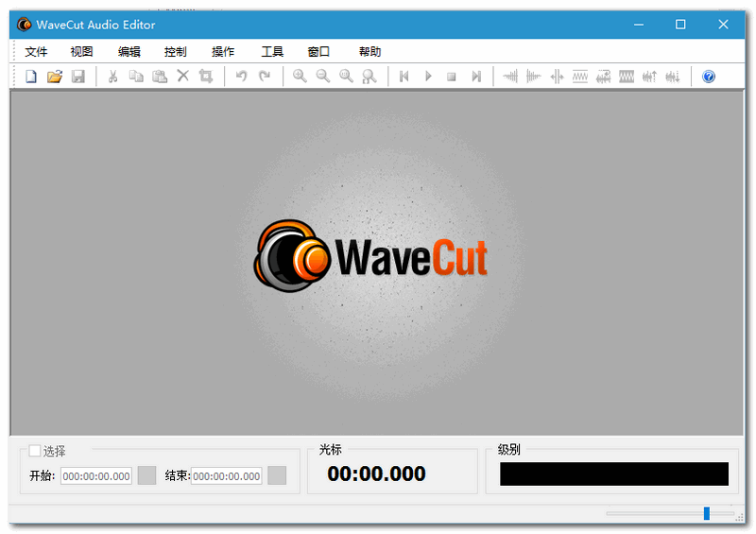The height and width of the screenshot is (534, 756).
Task: Click the 开始 start time input field
Action: click(96, 476)
